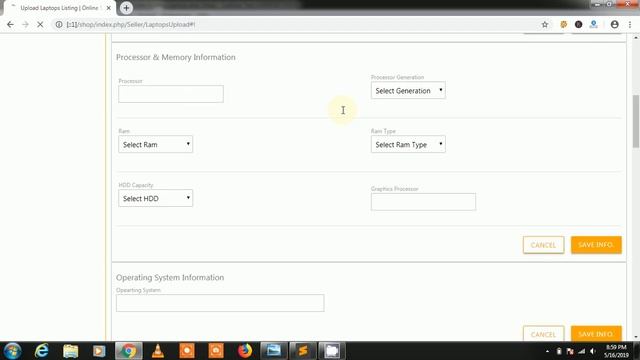
Task: Expand the Select Ram Type dropdown
Action: [x=408, y=144]
